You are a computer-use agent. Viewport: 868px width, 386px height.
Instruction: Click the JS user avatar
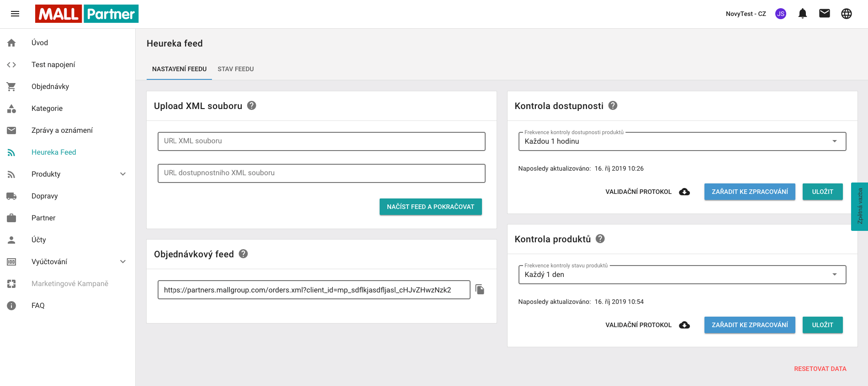pyautogui.click(x=781, y=14)
